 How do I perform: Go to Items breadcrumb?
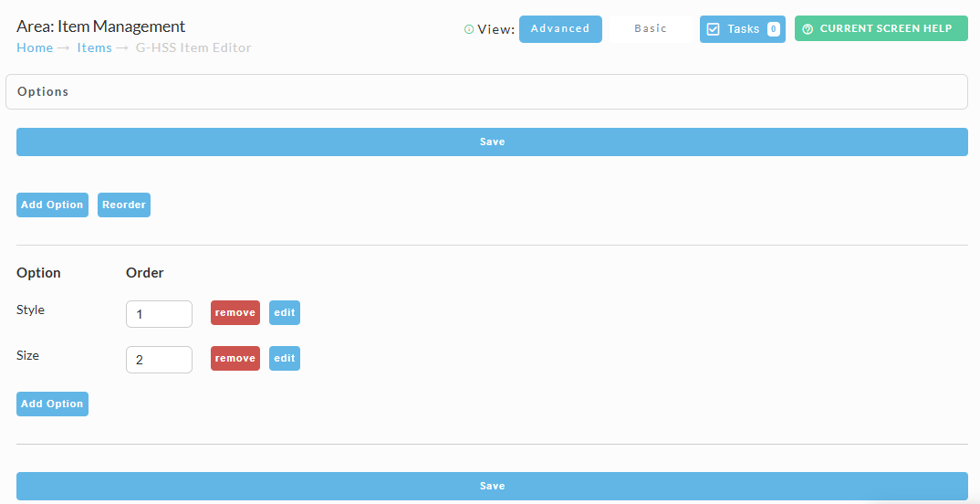(x=94, y=48)
